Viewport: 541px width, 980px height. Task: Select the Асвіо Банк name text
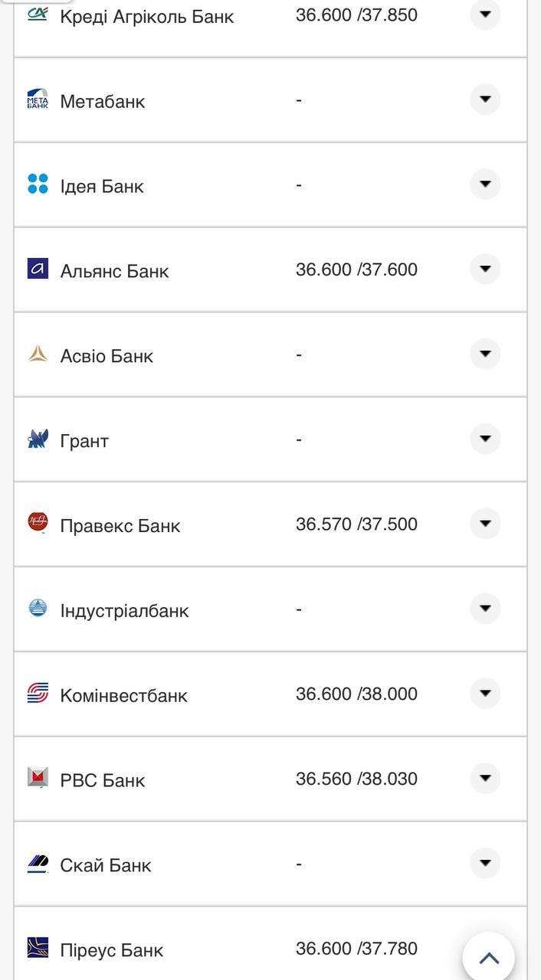click(x=107, y=356)
